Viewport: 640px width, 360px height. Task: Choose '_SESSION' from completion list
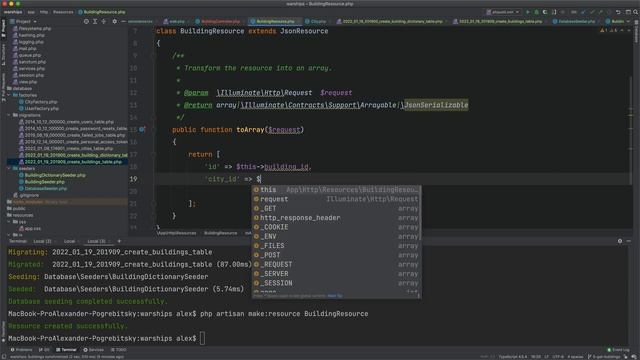click(336, 283)
